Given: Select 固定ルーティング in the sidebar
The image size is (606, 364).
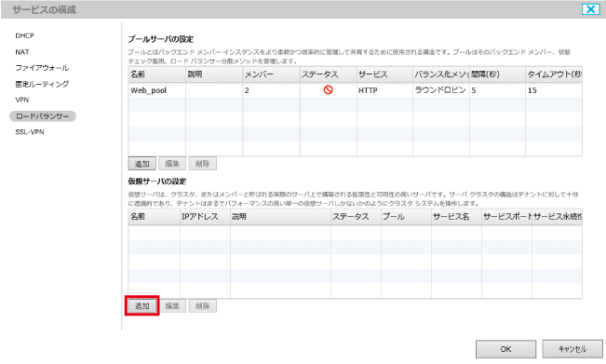Looking at the screenshot, I should tap(42, 84).
